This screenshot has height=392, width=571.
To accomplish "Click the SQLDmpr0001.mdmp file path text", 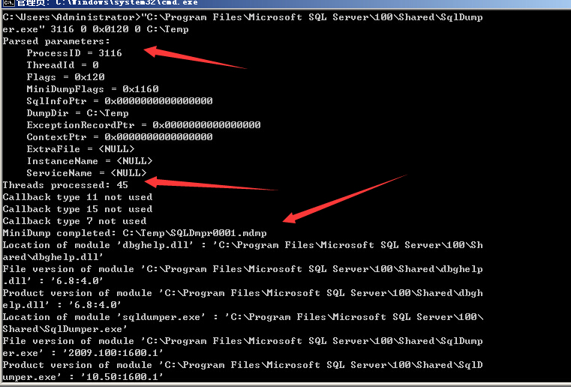I will click(195, 233).
